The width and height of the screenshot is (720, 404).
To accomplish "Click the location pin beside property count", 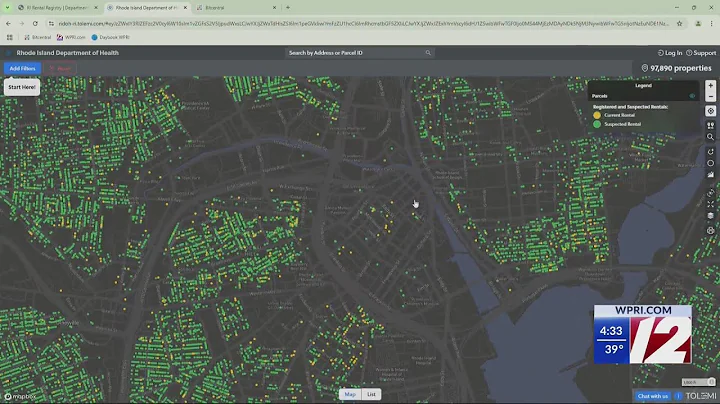I will click(x=645, y=68).
